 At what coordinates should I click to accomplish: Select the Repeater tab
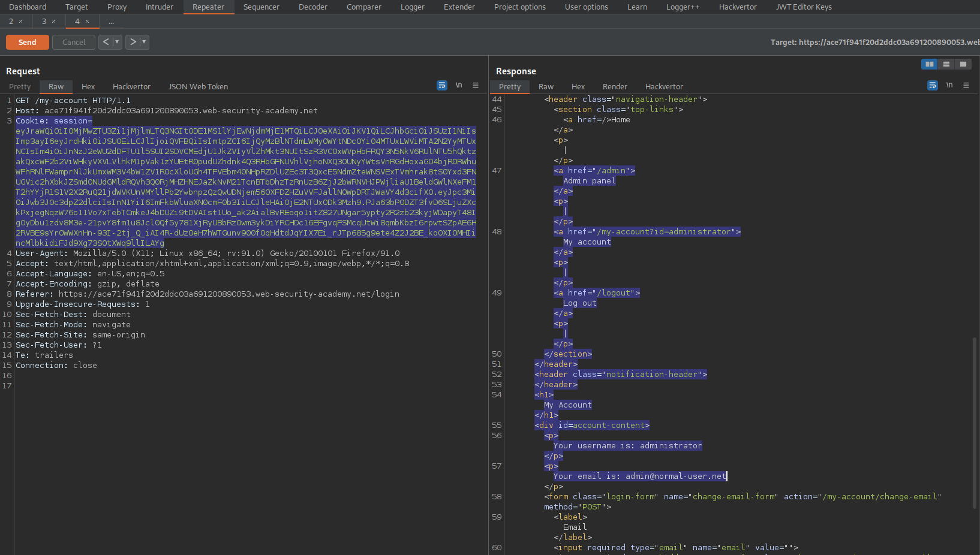(x=208, y=7)
